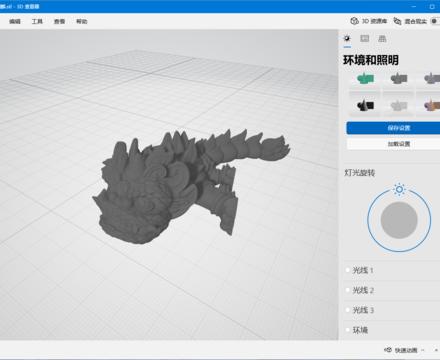The height and width of the screenshot is (360, 440).
Task: Click the blue 保存设置 button
Action: pos(393,128)
